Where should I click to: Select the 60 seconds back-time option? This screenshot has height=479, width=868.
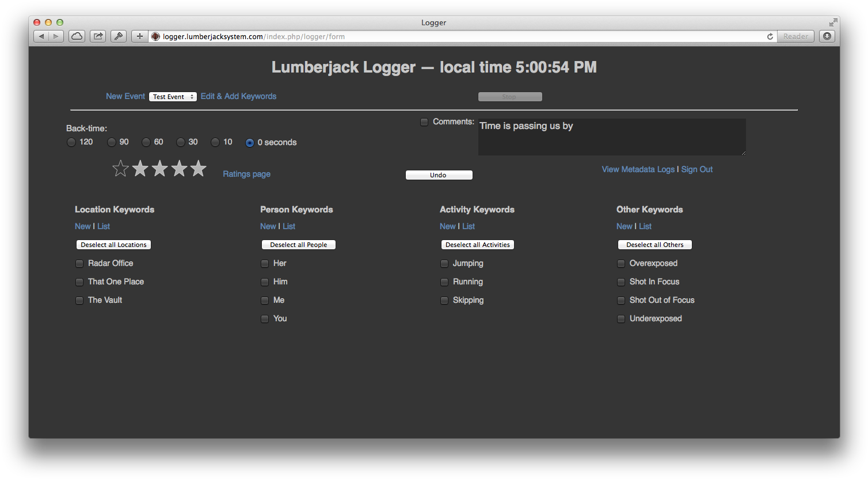click(146, 142)
